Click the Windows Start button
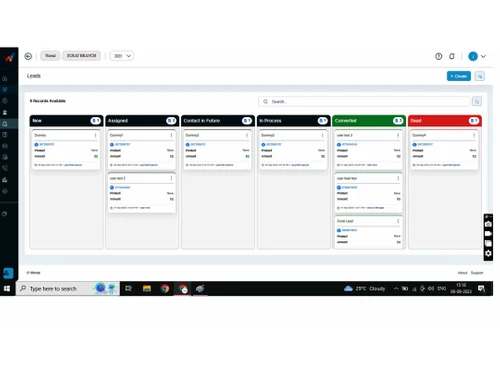The image size is (500, 375). coord(7,288)
